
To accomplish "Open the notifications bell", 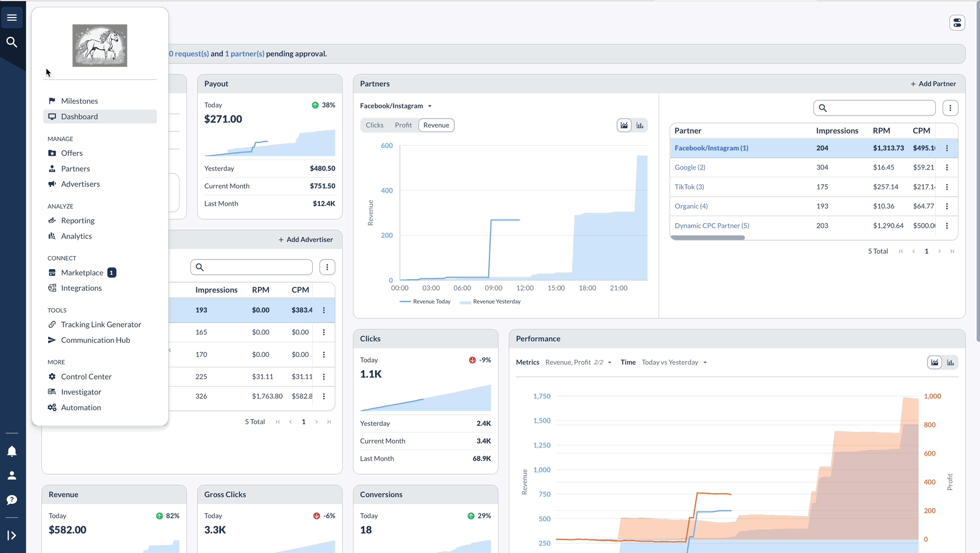I will coord(12,451).
